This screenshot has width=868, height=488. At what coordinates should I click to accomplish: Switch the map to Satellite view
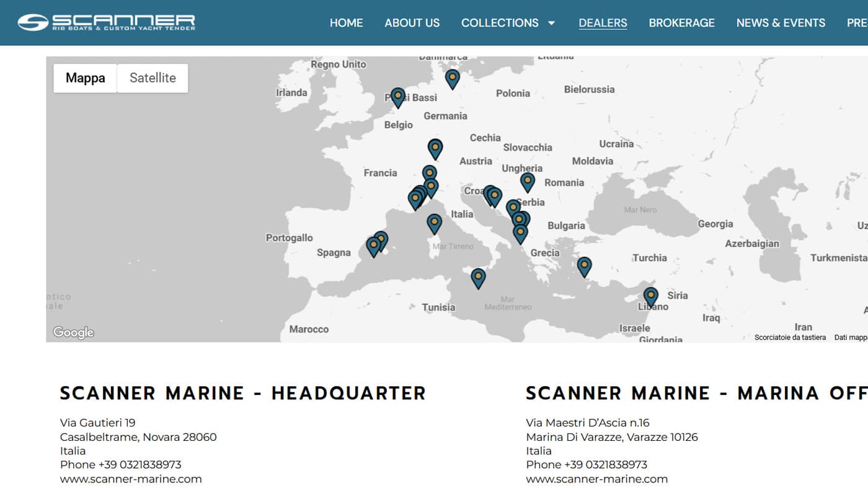pyautogui.click(x=152, y=78)
